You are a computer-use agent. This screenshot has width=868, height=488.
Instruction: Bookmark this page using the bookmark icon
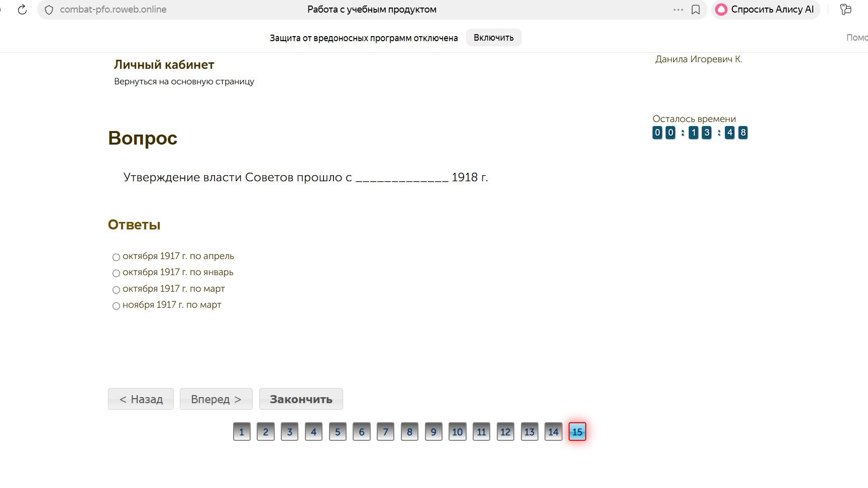pyautogui.click(x=696, y=10)
